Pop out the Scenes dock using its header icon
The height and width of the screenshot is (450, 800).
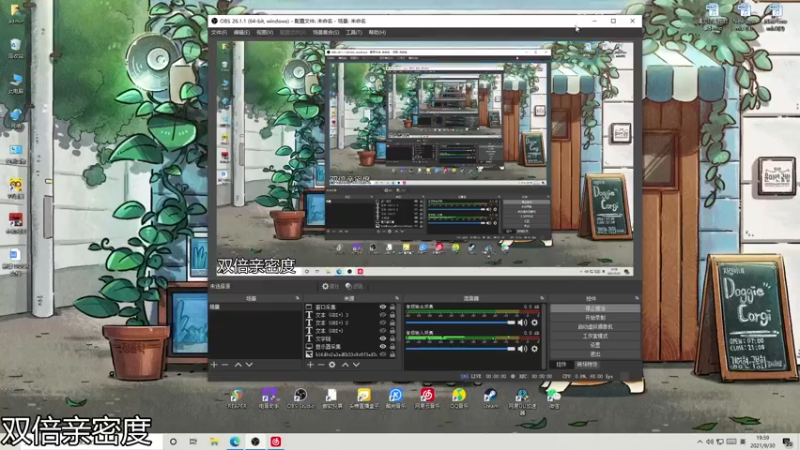point(297,298)
